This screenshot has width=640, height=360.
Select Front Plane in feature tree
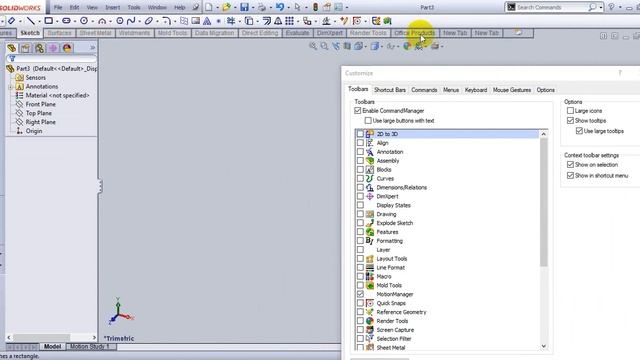tap(40, 104)
